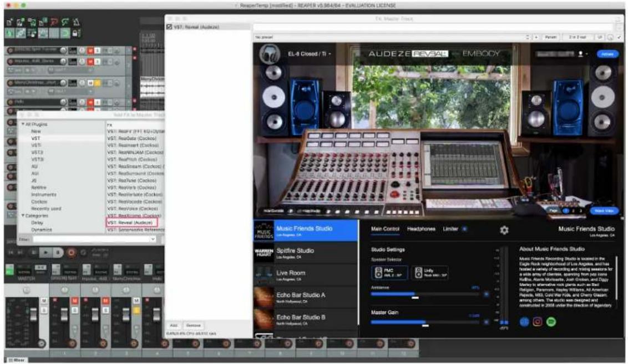Select the PMC speaker option
The image size is (628, 364).
389,272
